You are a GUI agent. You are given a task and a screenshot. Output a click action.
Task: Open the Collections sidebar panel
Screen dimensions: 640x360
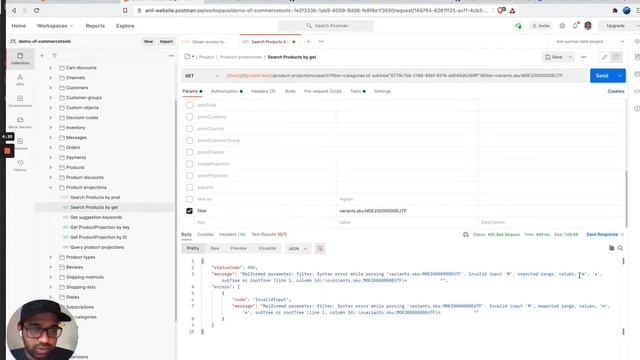(x=20, y=58)
